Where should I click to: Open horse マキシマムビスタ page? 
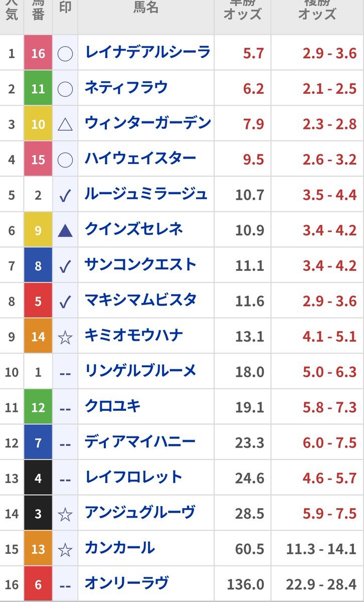tap(140, 300)
